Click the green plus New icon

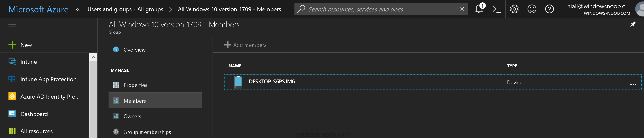(x=12, y=45)
